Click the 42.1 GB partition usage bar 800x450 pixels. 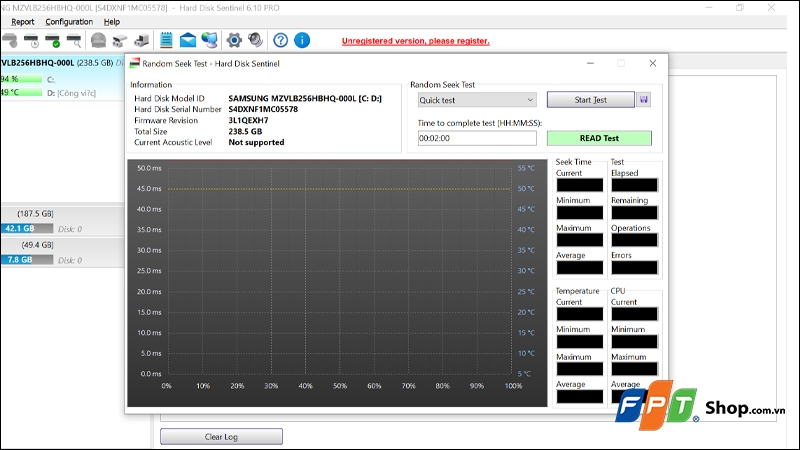[27, 229]
